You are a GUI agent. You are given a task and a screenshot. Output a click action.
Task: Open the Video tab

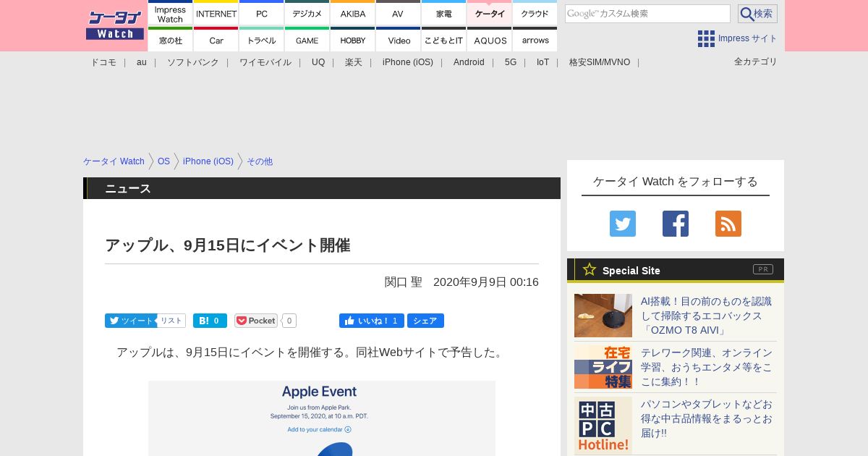[399, 39]
